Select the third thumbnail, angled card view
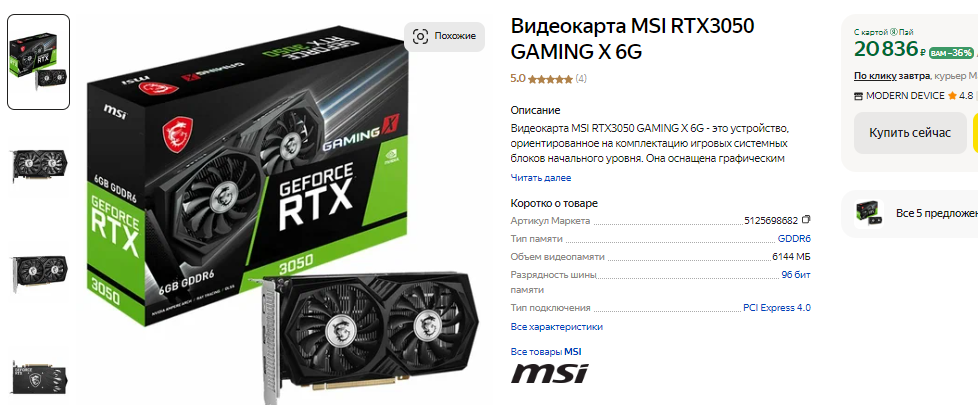The width and height of the screenshot is (978, 405). pyautogui.click(x=39, y=272)
